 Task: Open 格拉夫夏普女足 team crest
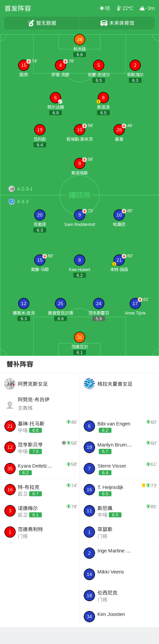point(89,384)
